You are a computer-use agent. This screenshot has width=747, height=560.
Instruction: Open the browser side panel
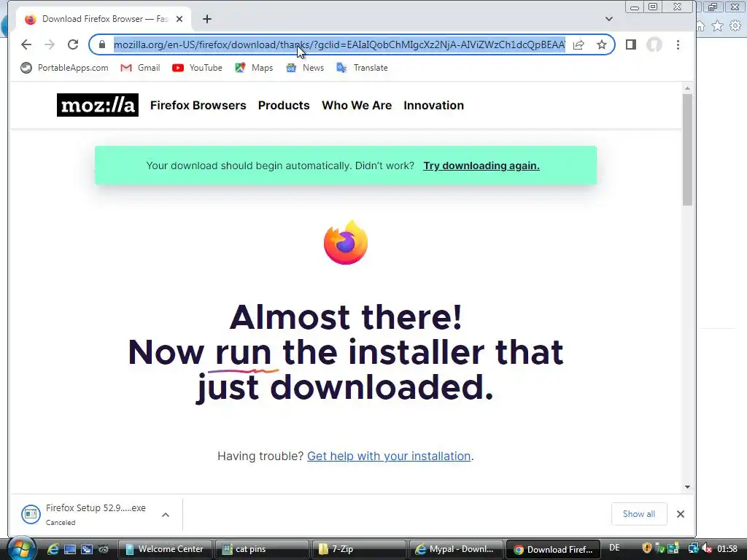click(631, 44)
